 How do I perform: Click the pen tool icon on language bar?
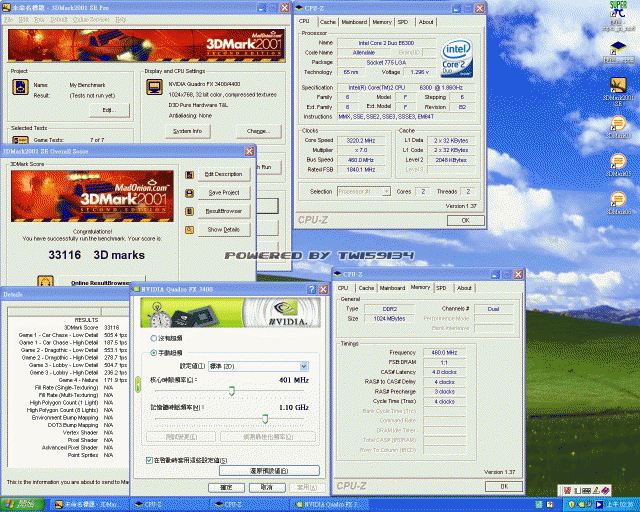click(596, 490)
